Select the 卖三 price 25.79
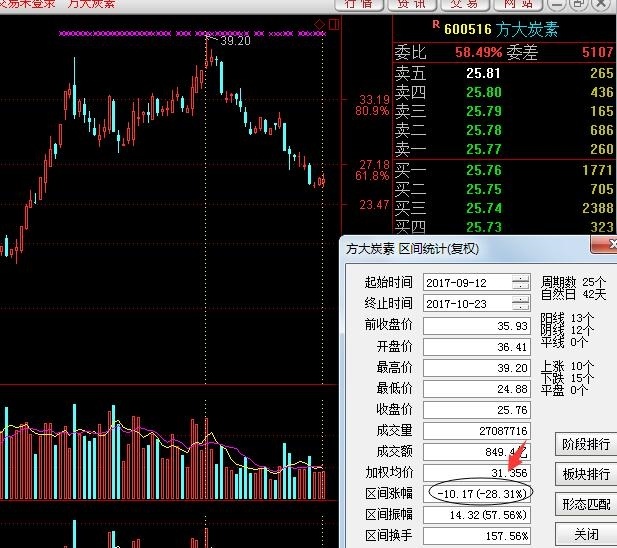Viewport: 617px width, 548px height. (484, 111)
